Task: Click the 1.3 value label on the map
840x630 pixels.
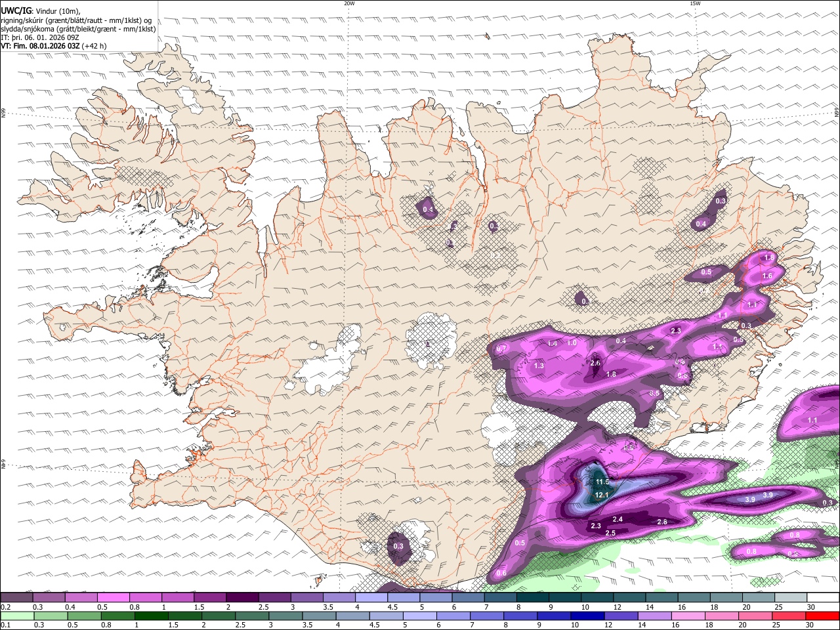Action: 539,366
